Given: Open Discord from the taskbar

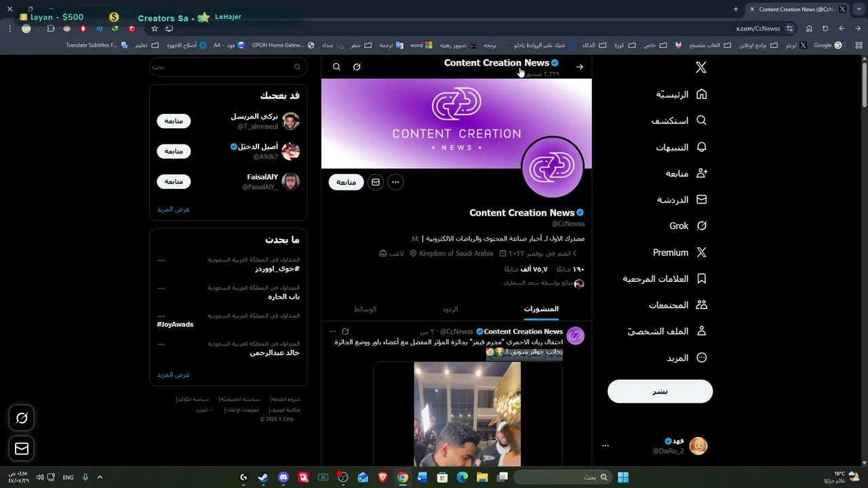Looking at the screenshot, I should click(283, 477).
